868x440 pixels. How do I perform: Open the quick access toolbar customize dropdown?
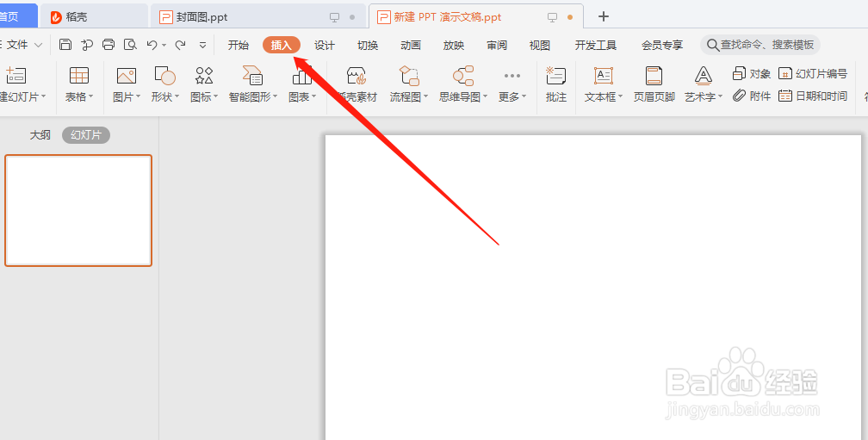[202, 46]
